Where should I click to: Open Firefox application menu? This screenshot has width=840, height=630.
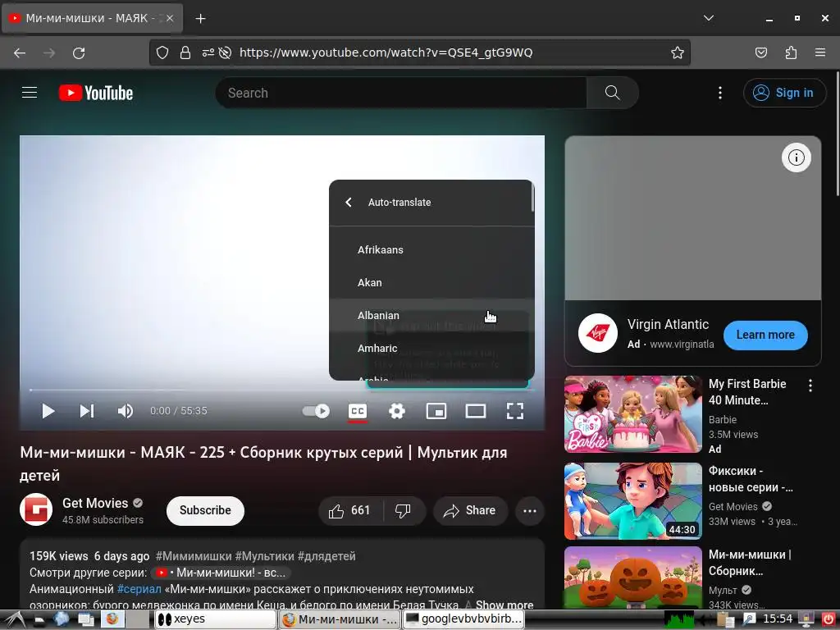click(x=820, y=52)
